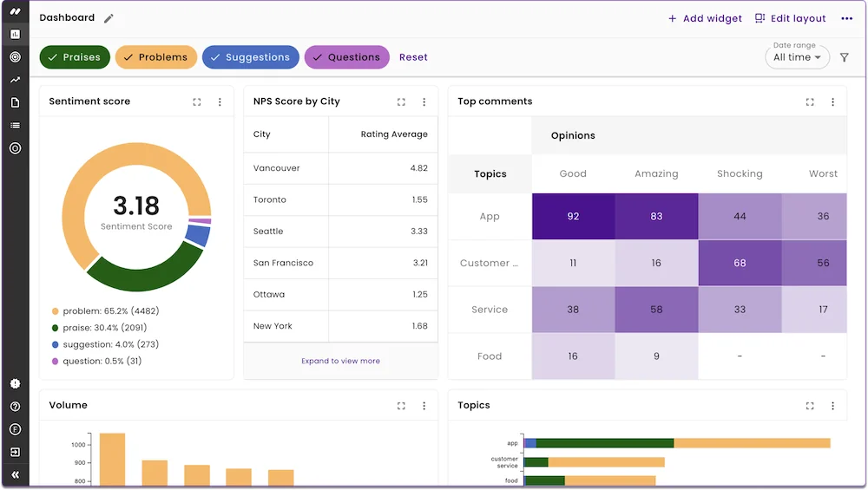Viewport: 868px width, 490px height.
Task: Open the filter funnel icon
Action: click(x=845, y=57)
